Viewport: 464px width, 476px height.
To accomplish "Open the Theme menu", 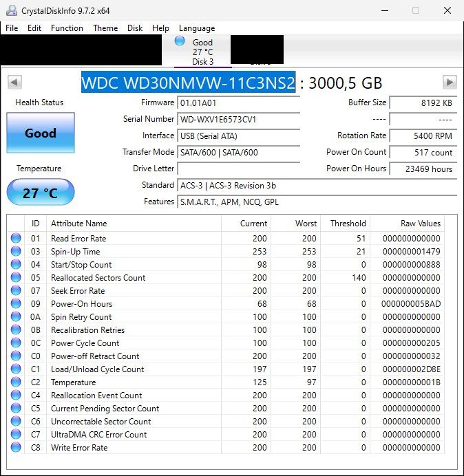I will [105, 28].
